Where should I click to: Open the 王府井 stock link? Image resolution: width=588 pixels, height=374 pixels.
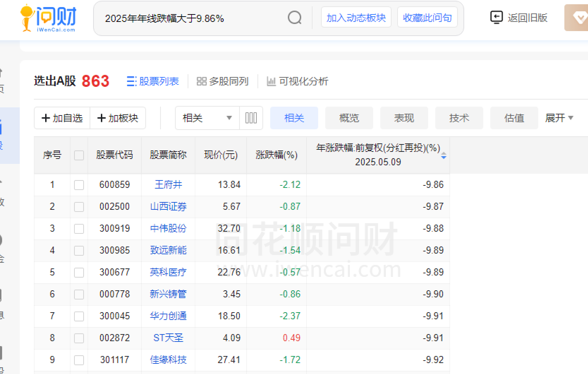[x=169, y=184]
